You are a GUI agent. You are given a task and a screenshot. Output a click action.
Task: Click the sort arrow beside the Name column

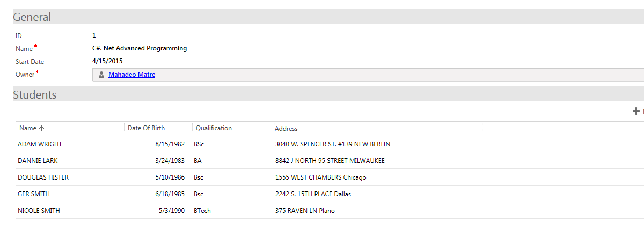[42, 128]
